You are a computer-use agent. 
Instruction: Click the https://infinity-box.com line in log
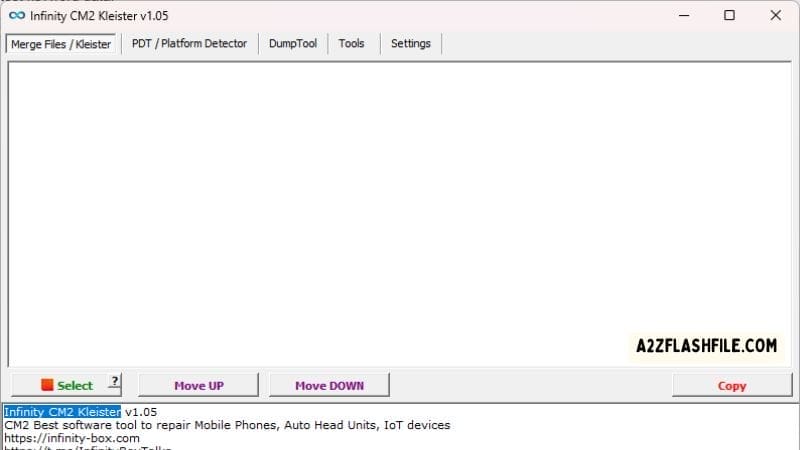click(x=72, y=438)
